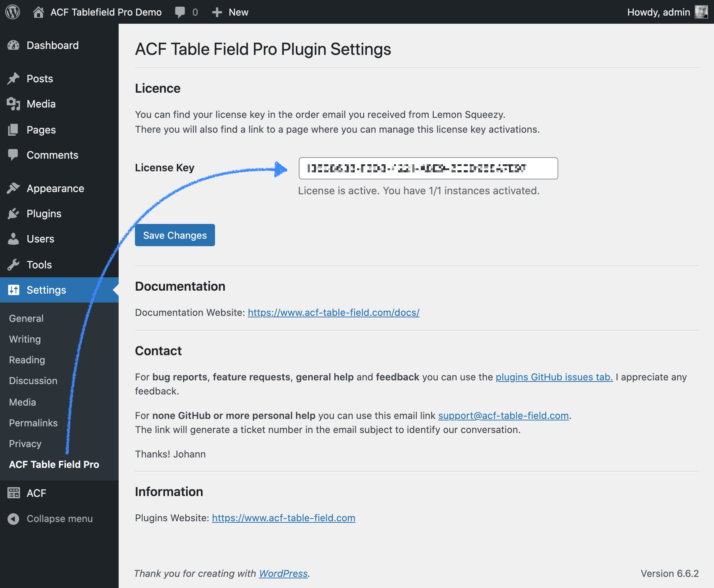Screen dimensions: 714x588
Task: Click the support email link
Action: [x=503, y=416]
